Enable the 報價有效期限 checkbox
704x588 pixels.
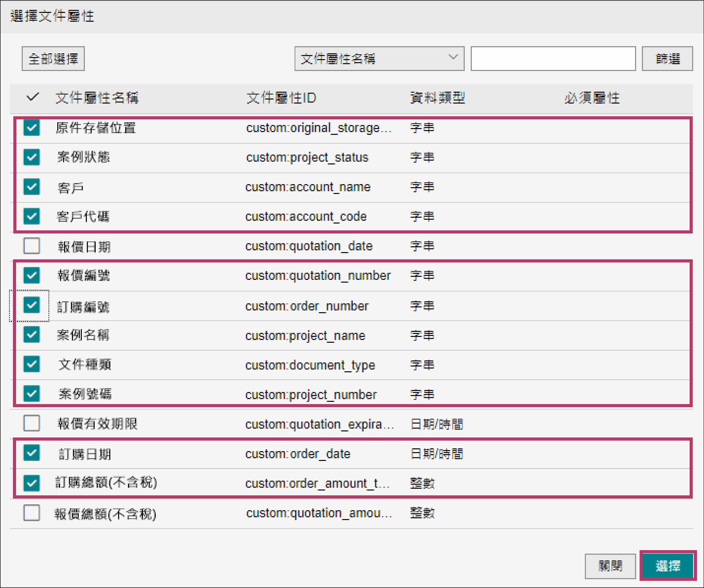32,423
